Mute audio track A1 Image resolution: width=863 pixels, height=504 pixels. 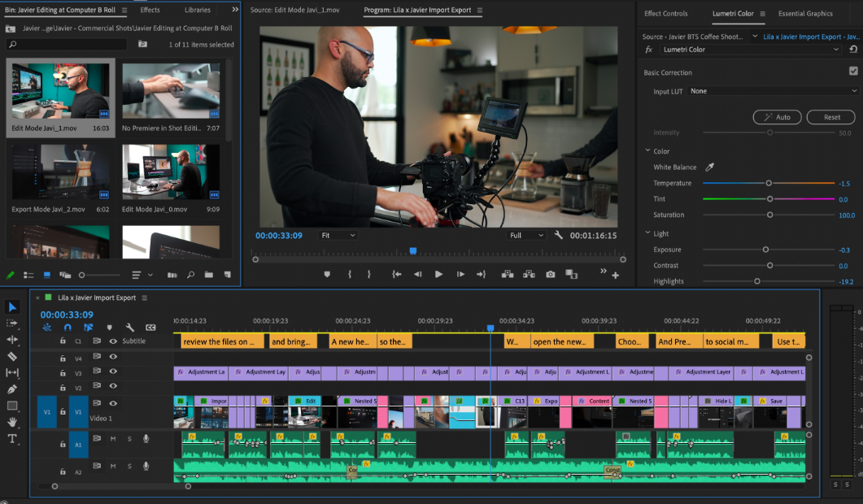113,439
